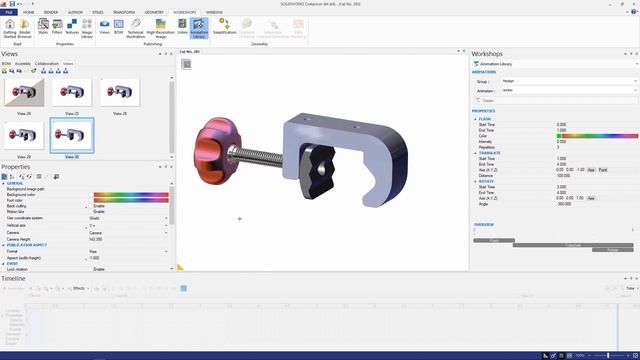Open the Model Browser
640x360 pixels.
[x=24, y=29]
